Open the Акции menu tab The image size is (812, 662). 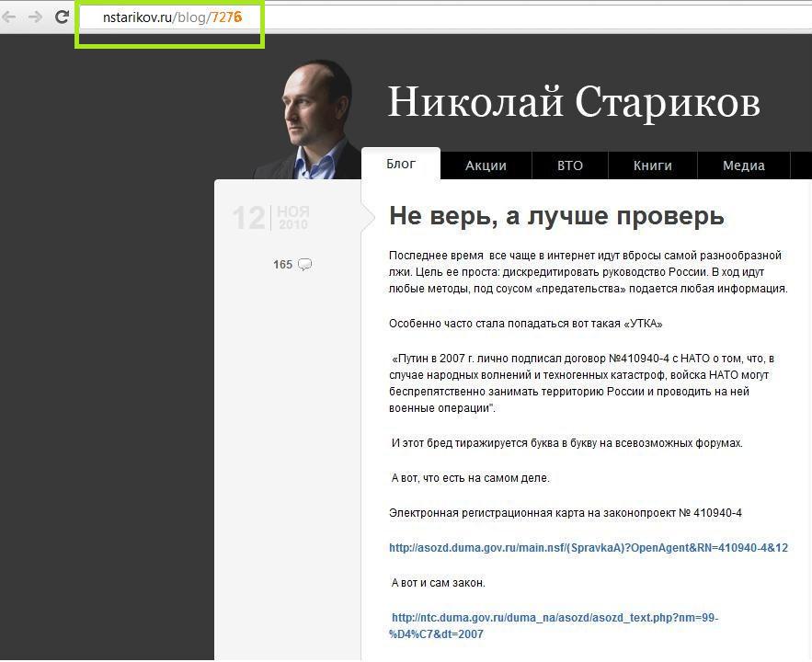(x=486, y=165)
